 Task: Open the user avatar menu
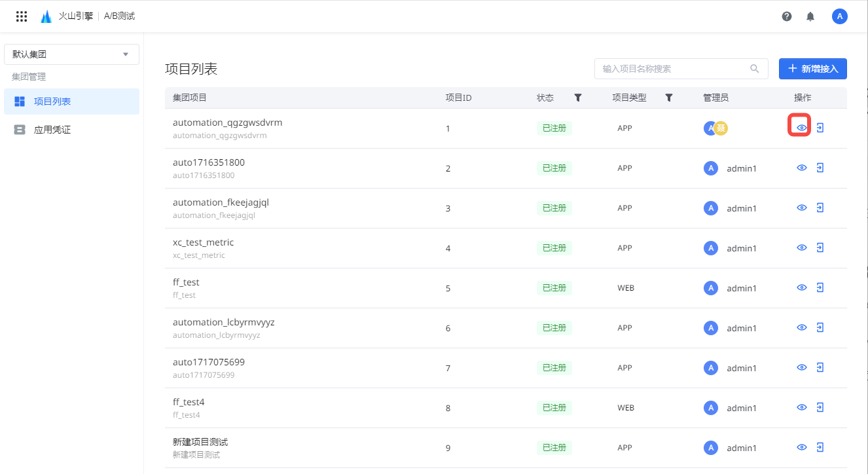pos(840,16)
